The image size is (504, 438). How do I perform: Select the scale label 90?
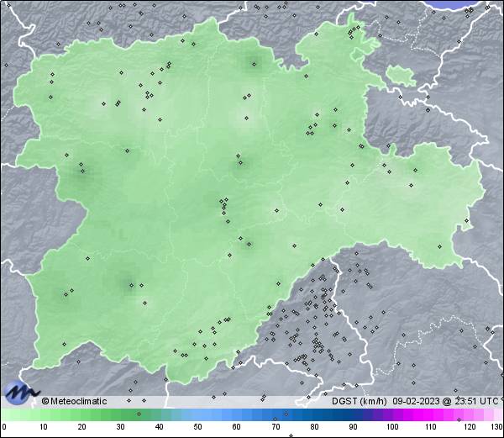[x=353, y=427]
